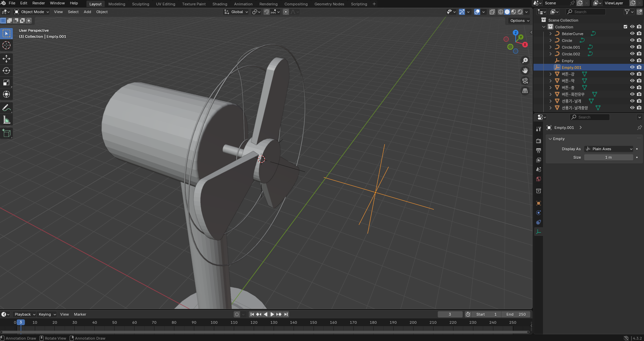Screen dimensions: 644x341
Task: Click the pan view hand icon
Action: [x=525, y=71]
